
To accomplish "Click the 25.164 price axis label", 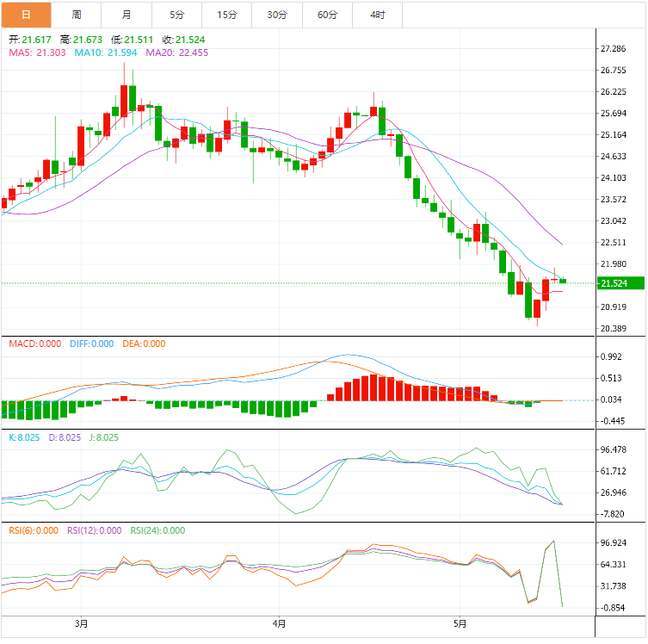I will (x=614, y=134).
